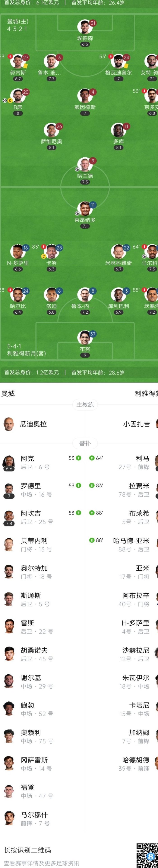
Task: Switch to the 替补 section label
Action: [x=85, y=443]
